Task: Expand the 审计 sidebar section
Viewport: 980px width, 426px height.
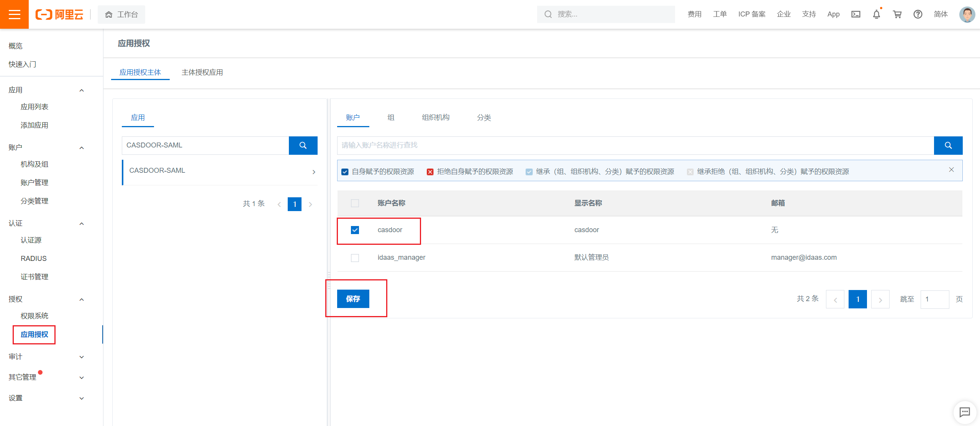Action: point(81,357)
